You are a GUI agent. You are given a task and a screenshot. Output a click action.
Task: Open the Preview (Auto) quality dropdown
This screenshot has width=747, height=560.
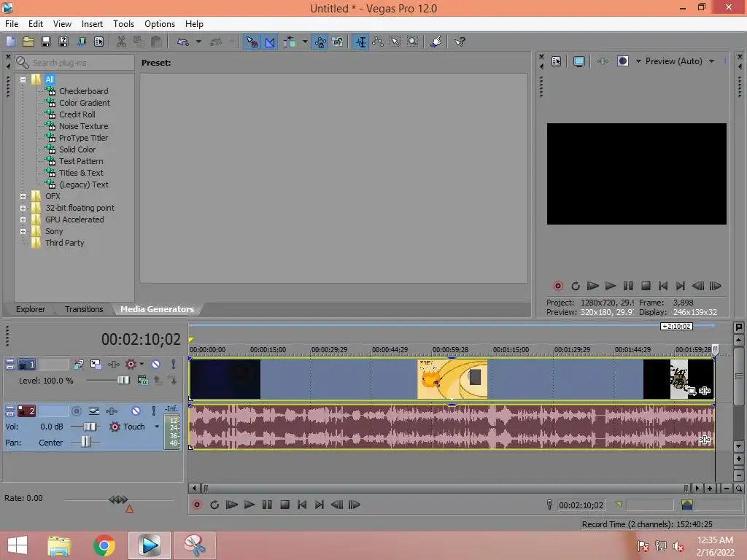(x=711, y=61)
